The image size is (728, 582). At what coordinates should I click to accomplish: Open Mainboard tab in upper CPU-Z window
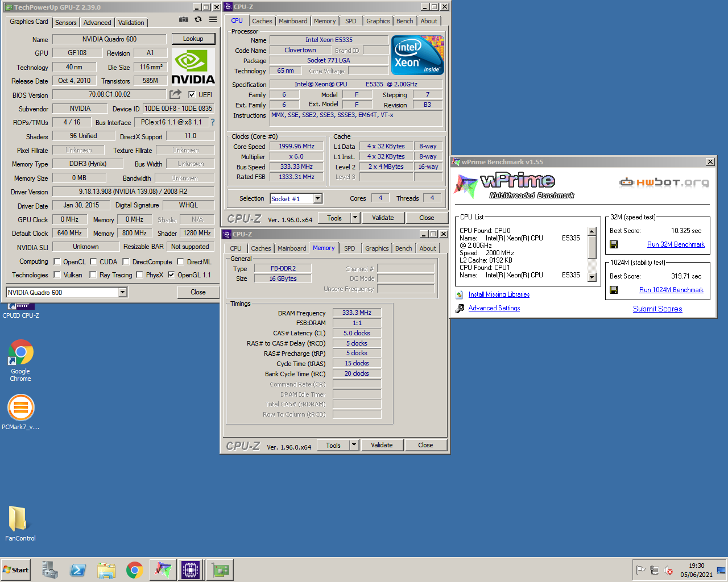tap(293, 21)
